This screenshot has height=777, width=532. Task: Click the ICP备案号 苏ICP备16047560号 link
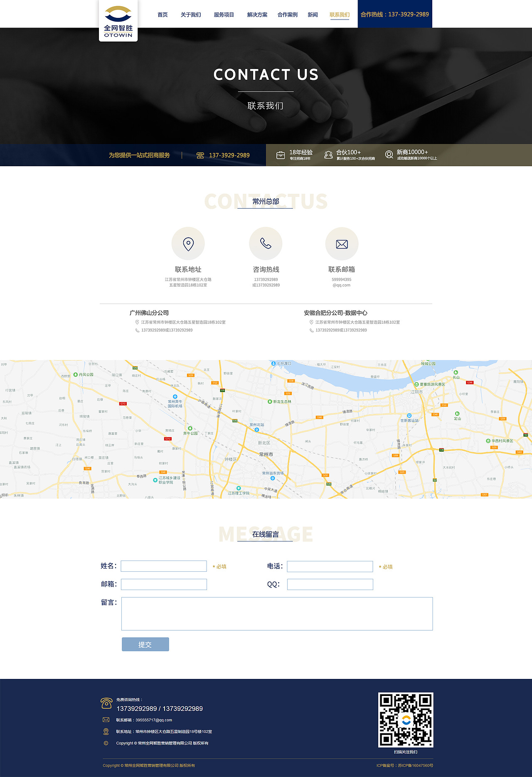(405, 765)
